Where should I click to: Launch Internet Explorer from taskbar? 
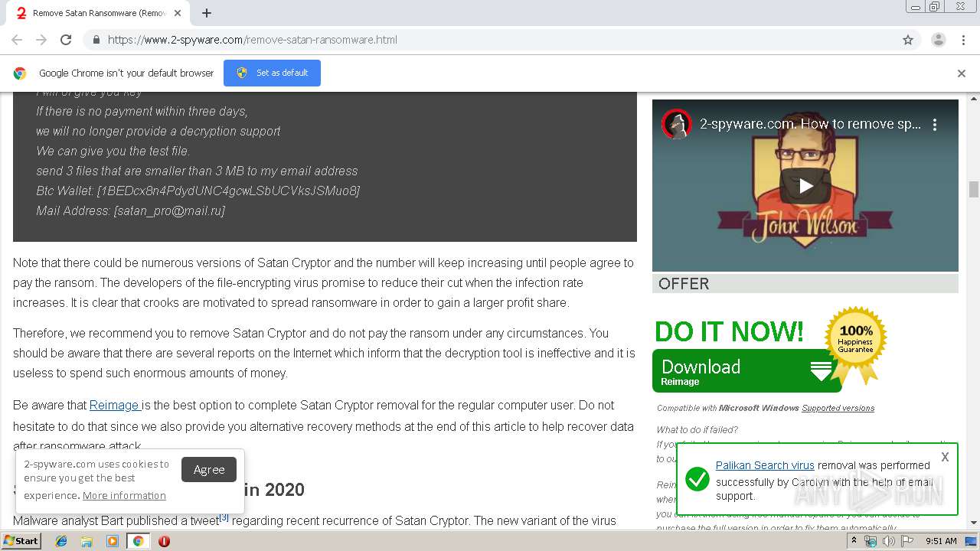tap(61, 541)
